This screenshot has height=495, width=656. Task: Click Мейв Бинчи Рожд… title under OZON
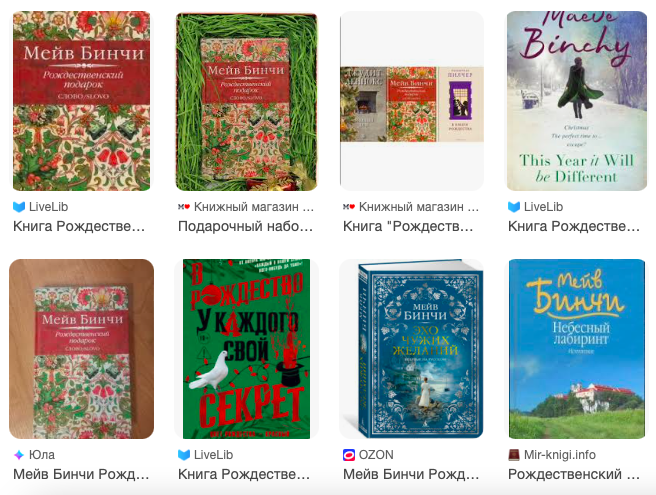tap(411, 474)
